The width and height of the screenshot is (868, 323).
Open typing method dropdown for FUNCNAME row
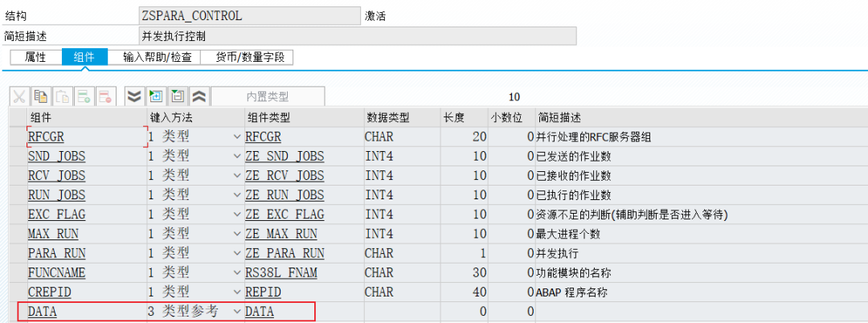coord(237,272)
